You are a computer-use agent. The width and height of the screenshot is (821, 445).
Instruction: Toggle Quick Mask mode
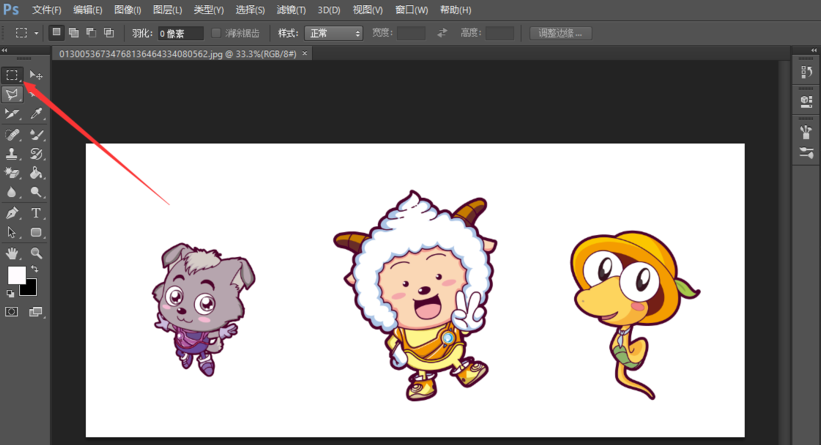point(12,312)
